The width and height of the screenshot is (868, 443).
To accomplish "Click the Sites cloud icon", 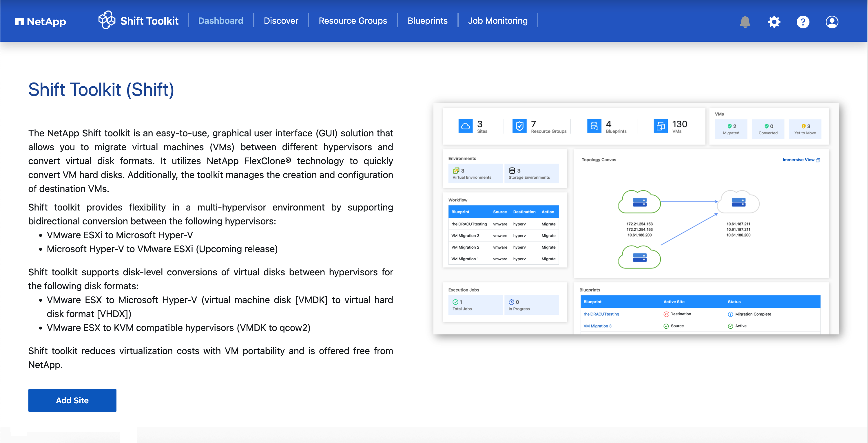I will click(x=465, y=126).
